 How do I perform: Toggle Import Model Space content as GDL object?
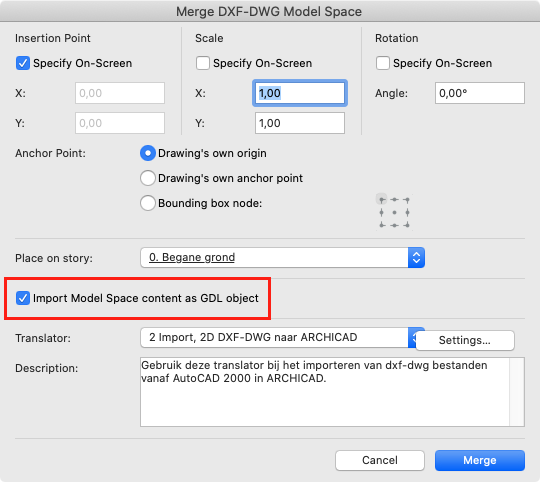(x=23, y=298)
